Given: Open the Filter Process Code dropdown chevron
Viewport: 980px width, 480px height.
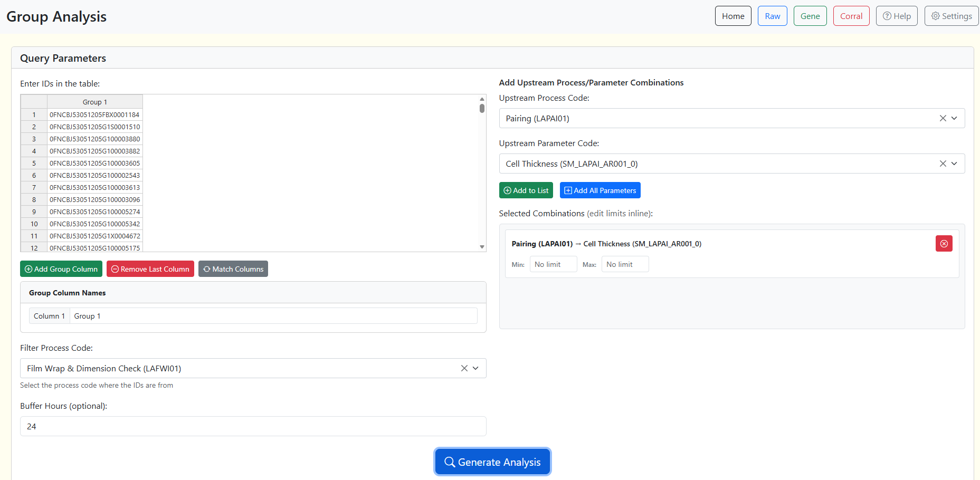Looking at the screenshot, I should [x=475, y=368].
